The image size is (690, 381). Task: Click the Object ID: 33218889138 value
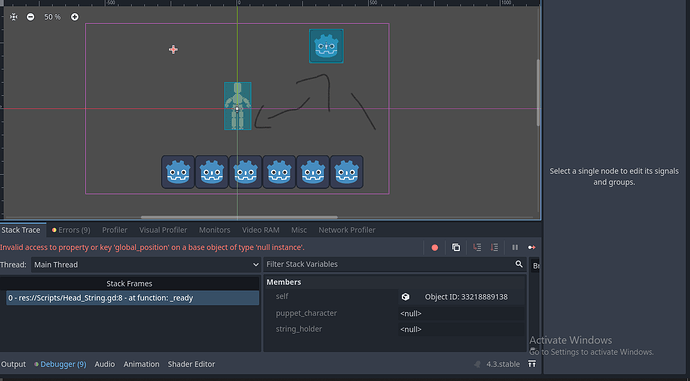466,297
